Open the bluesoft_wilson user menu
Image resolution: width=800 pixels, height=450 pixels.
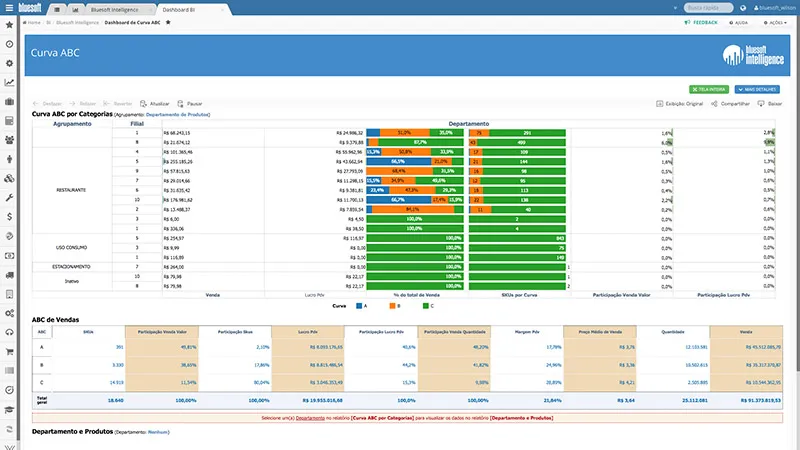click(x=772, y=6)
